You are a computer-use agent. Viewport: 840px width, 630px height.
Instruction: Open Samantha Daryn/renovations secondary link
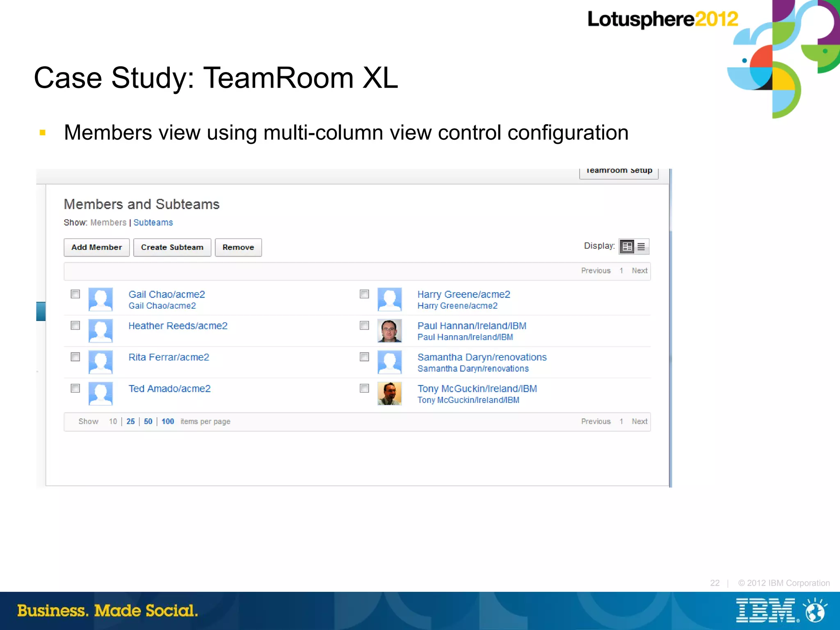(x=473, y=369)
